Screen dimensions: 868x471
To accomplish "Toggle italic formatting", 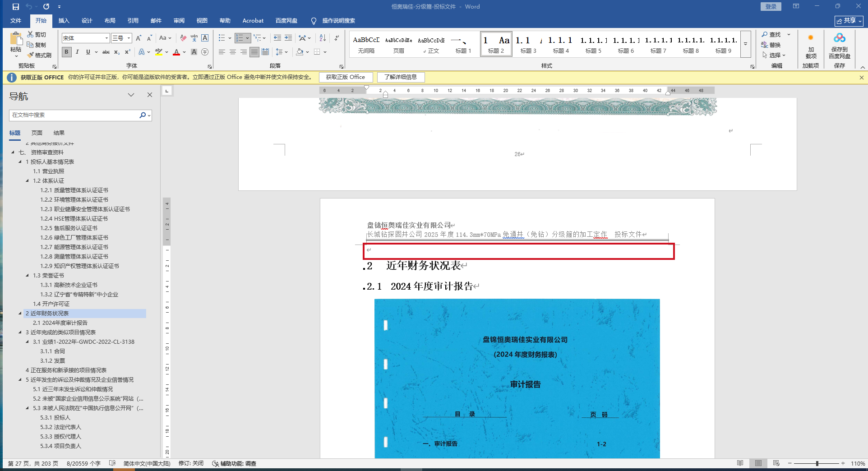I will (x=77, y=52).
